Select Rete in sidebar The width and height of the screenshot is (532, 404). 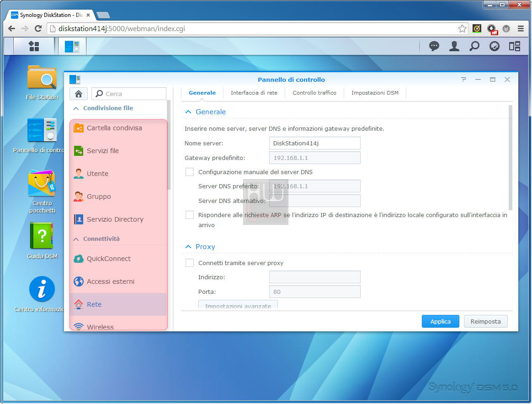(x=118, y=304)
